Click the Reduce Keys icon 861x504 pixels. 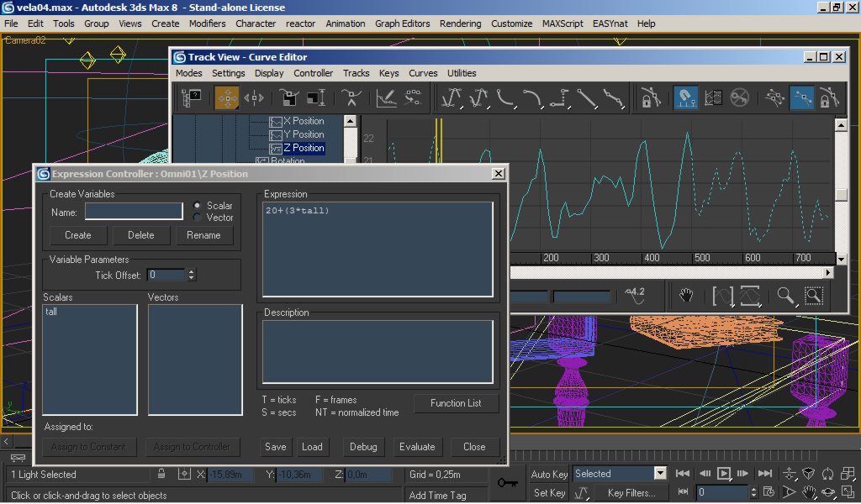coord(413,98)
